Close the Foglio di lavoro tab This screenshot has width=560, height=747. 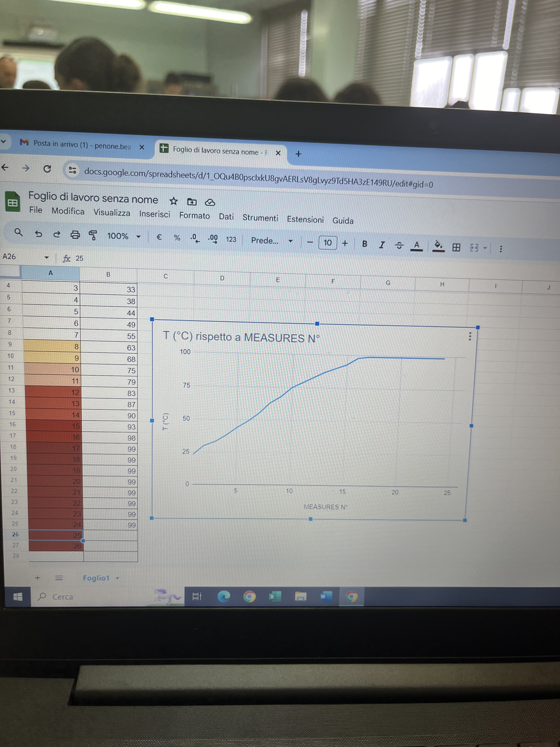pyautogui.click(x=278, y=153)
